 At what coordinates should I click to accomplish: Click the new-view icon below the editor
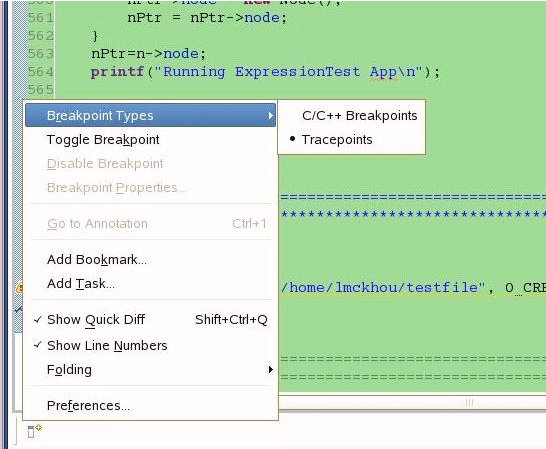pyautogui.click(x=34, y=430)
